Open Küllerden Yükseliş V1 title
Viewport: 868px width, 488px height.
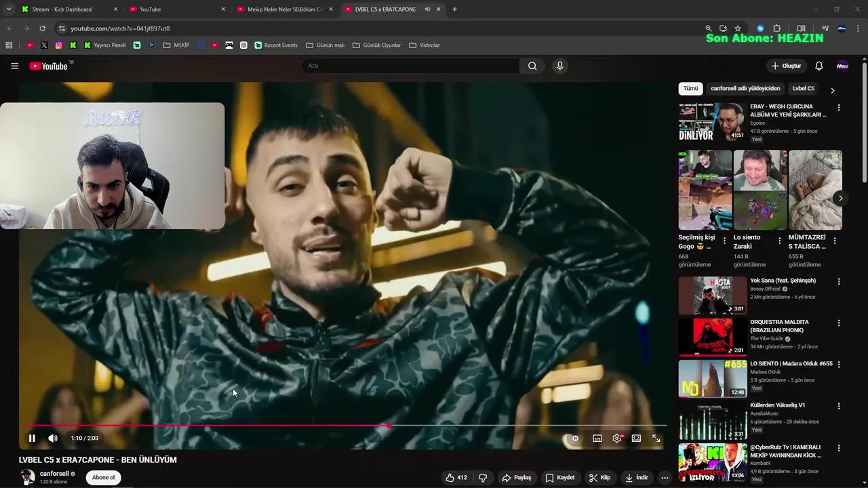coord(778,405)
